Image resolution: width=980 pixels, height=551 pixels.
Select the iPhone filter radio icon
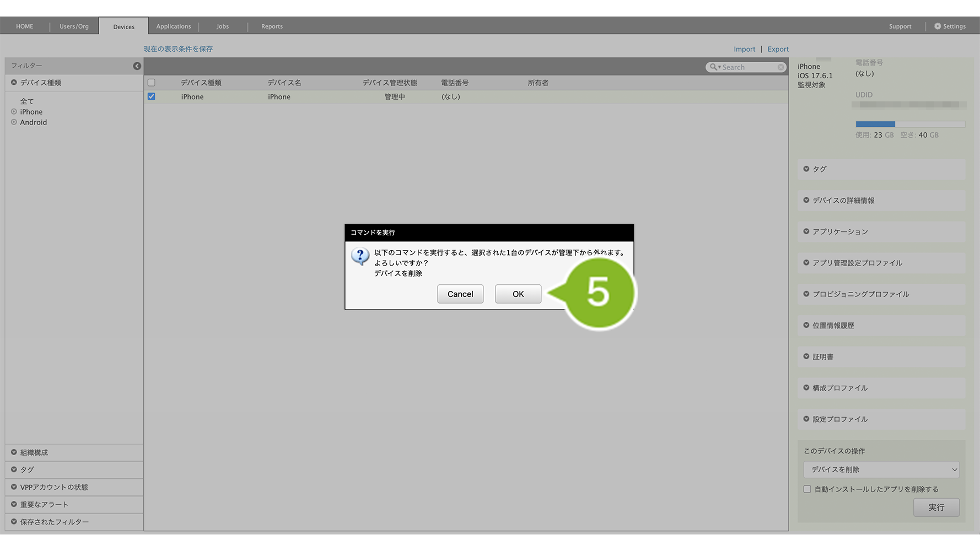pos(14,112)
